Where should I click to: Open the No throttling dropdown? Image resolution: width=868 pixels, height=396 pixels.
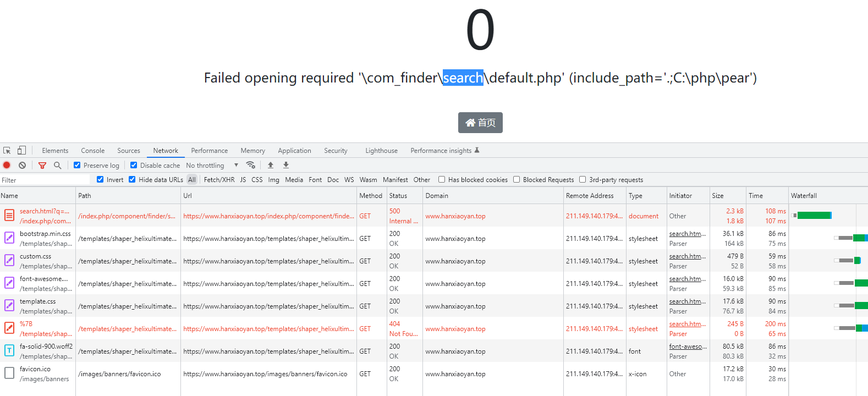click(212, 165)
